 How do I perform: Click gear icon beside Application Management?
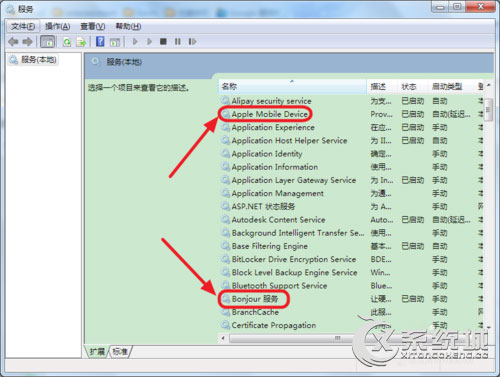[225, 193]
